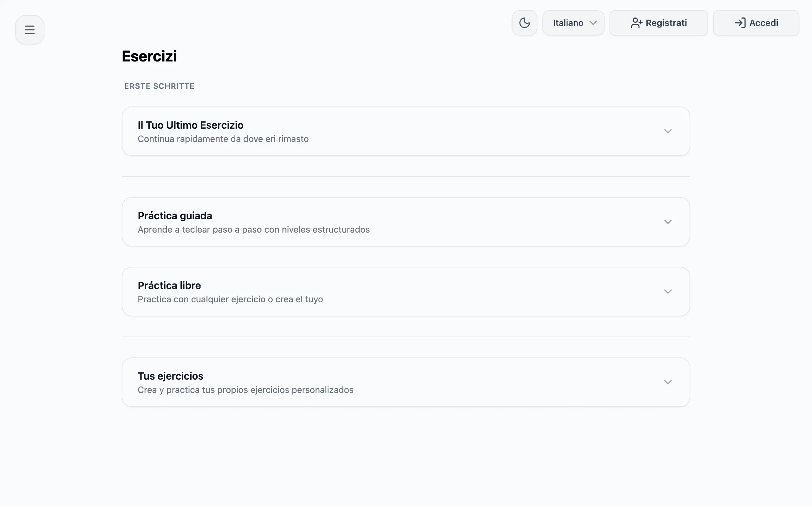Click the chevron inside the Italiano selector

coord(593,23)
